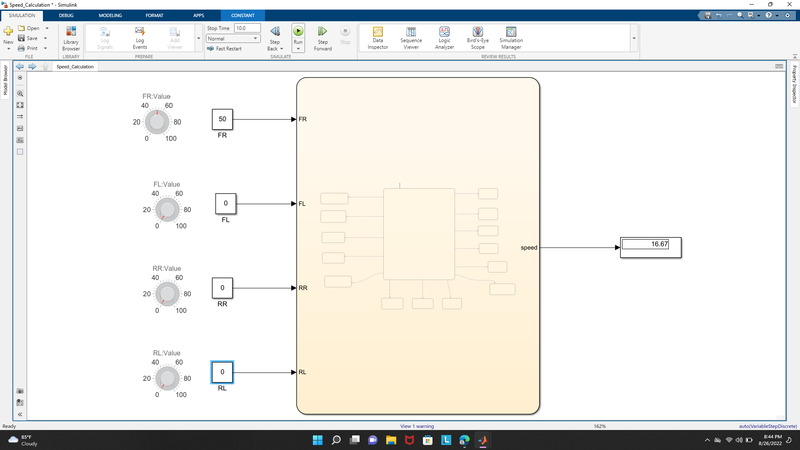800x450 pixels.
Task: Open the APPS tab
Action: pyautogui.click(x=198, y=15)
